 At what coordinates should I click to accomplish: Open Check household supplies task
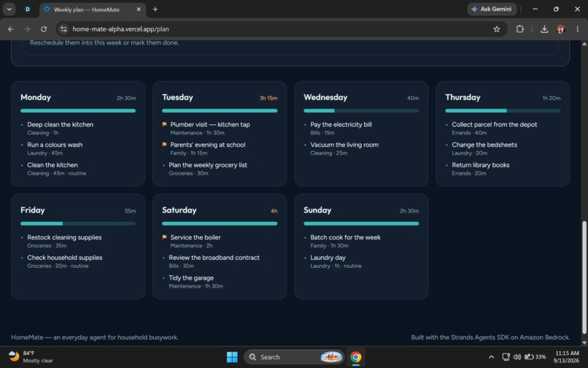click(64, 258)
